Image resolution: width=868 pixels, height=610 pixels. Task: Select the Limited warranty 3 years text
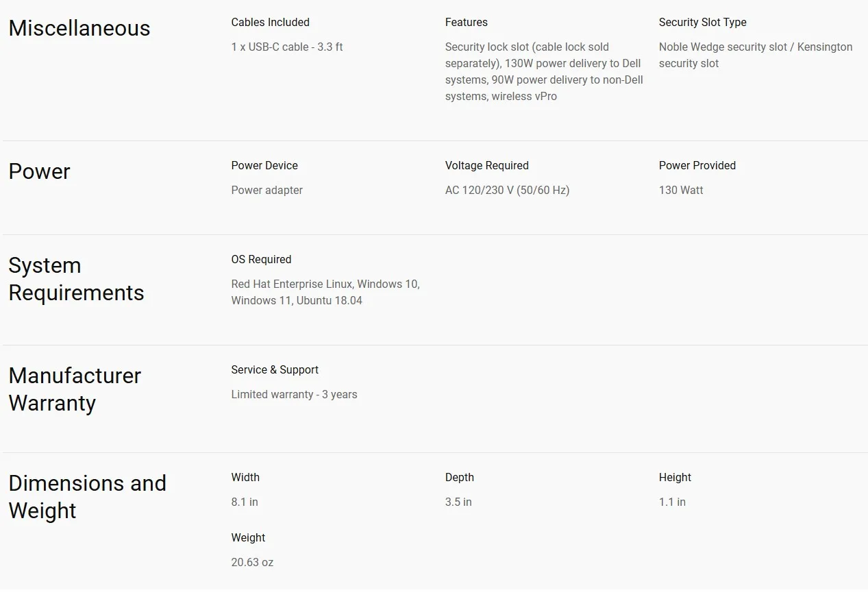coord(294,394)
